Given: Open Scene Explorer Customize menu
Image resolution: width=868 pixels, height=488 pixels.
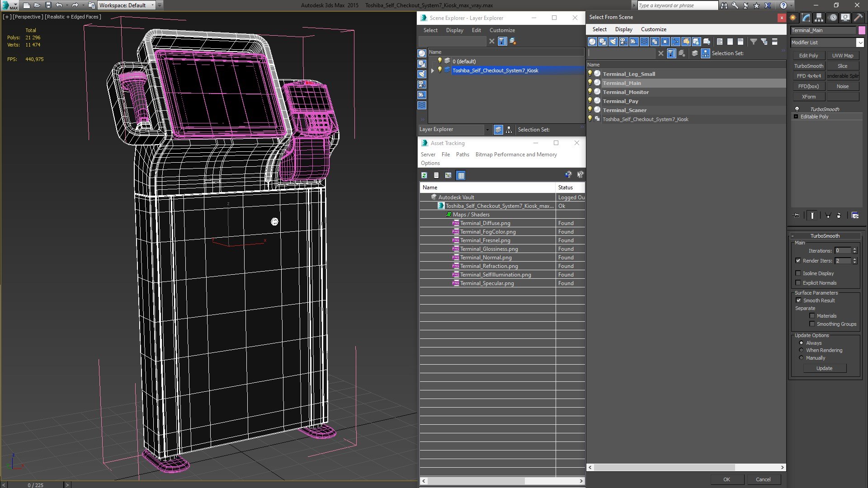Looking at the screenshot, I should click(x=502, y=30).
